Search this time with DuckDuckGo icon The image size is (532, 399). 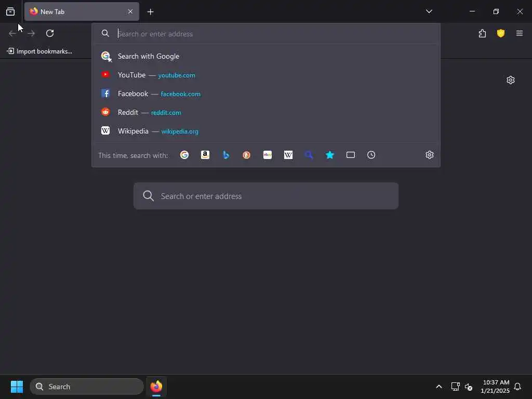tap(247, 155)
